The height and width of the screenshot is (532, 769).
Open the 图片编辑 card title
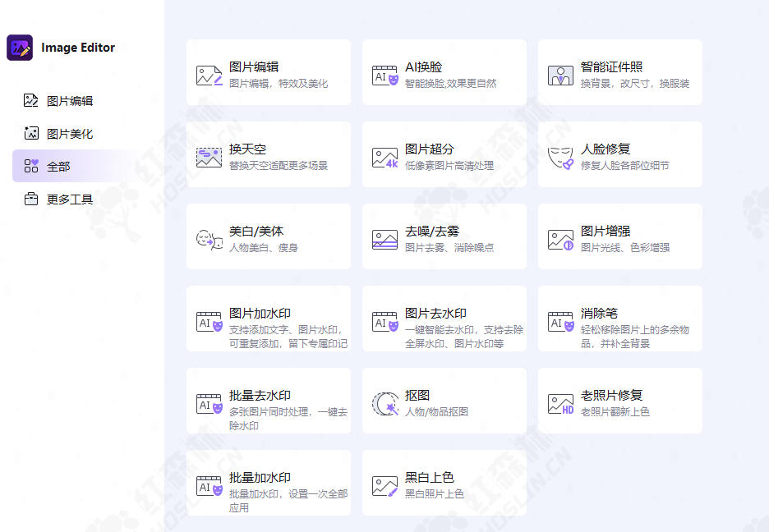254,66
